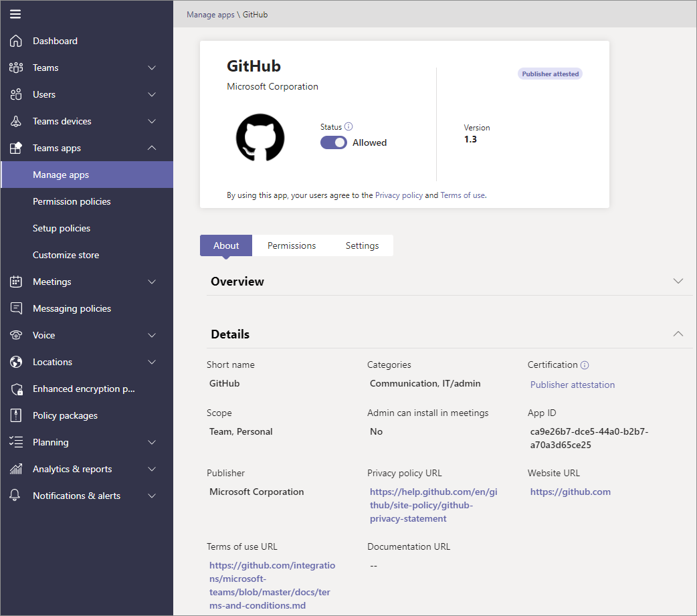Click the Teams devices bell icon
The width and height of the screenshot is (697, 616).
[15, 121]
